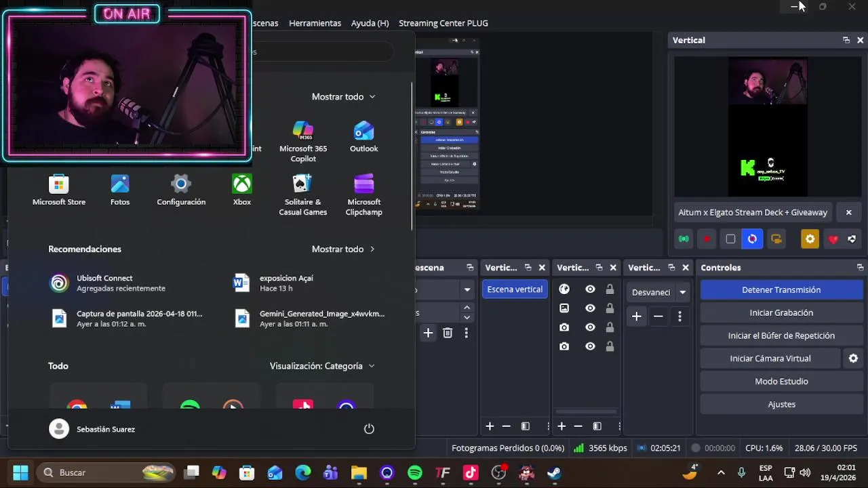This screenshot has height=488, width=868.
Task: Add a scene under the Escena vertical list
Action: tap(490, 426)
